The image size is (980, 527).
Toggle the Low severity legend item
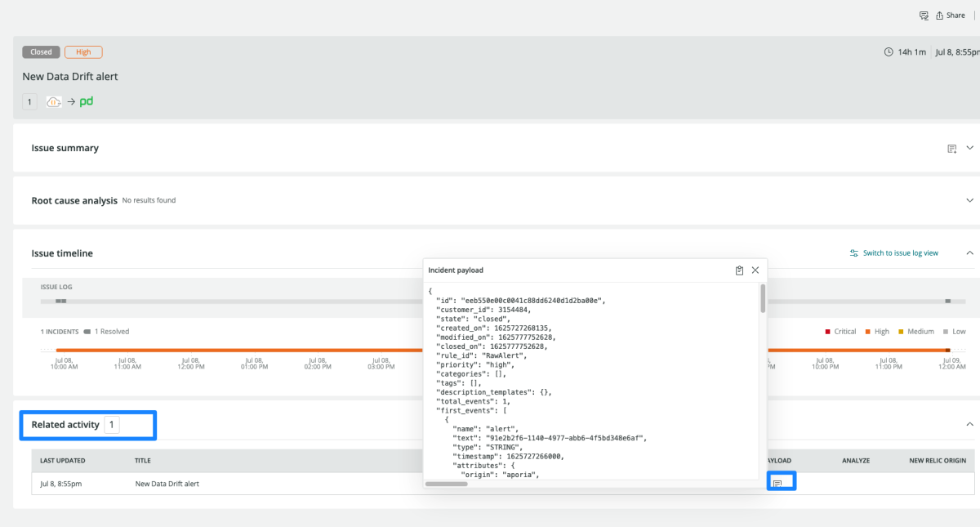point(954,332)
